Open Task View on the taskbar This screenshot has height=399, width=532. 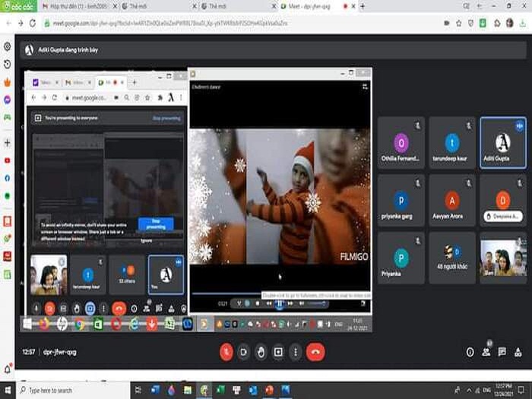(x=138, y=390)
